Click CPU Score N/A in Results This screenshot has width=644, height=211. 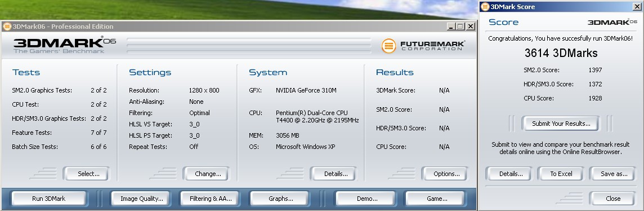[444, 147]
